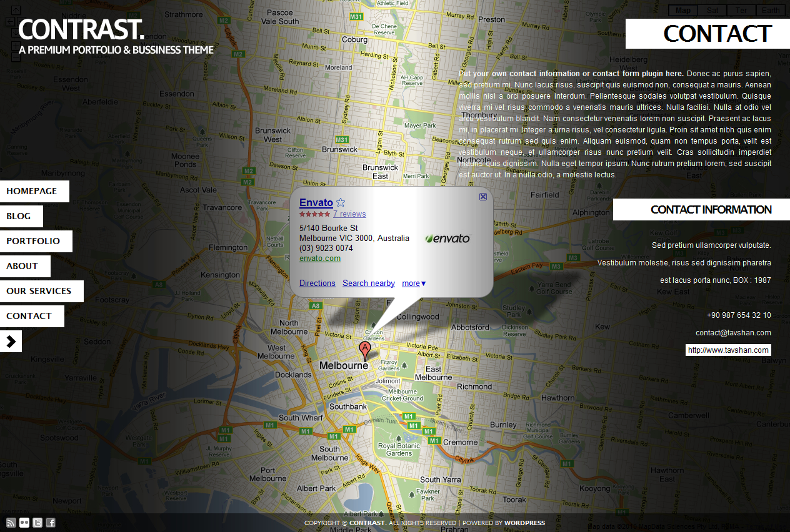Viewport: 790px width, 532px height.
Task: Click 'Sed pretium ullamcorper vulputate.' text
Action: click(711, 245)
